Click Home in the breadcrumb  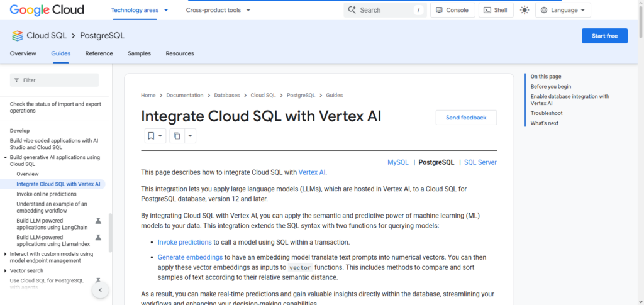(148, 95)
